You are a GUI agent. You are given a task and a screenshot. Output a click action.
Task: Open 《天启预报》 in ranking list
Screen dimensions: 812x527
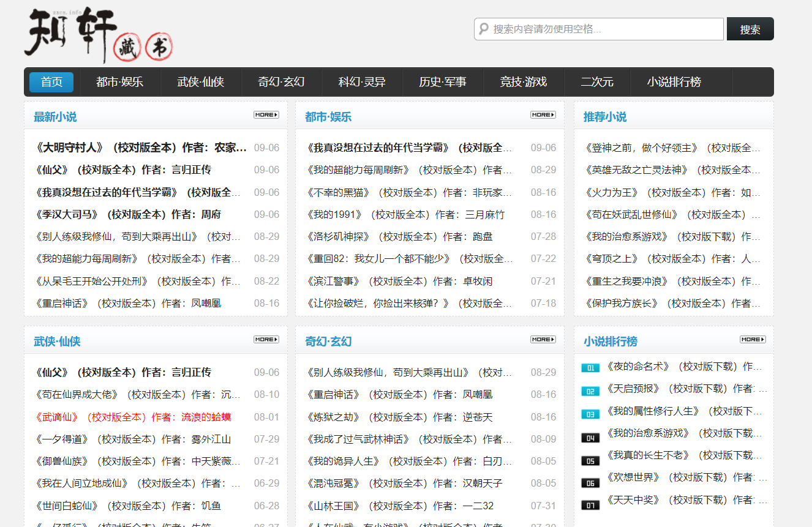(x=686, y=388)
